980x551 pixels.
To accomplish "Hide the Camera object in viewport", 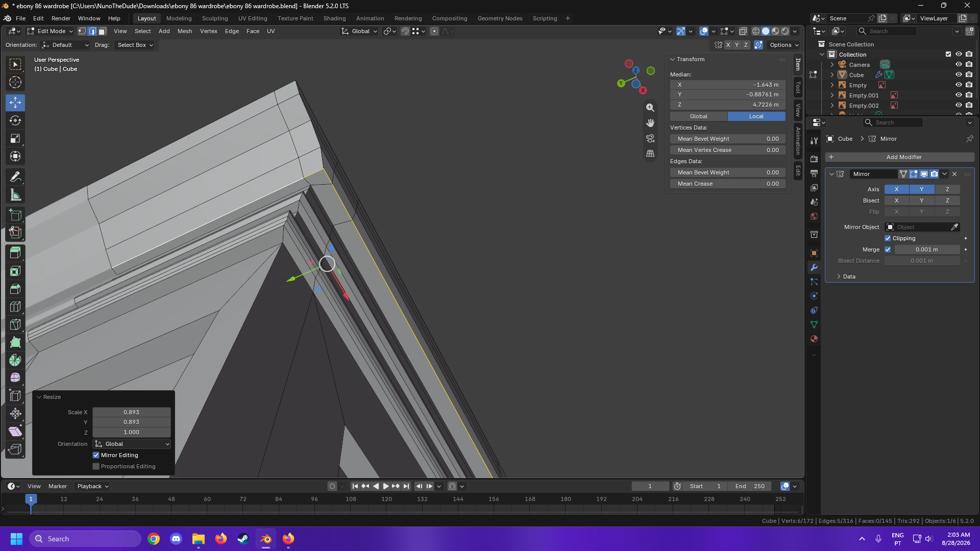I will pos(959,65).
